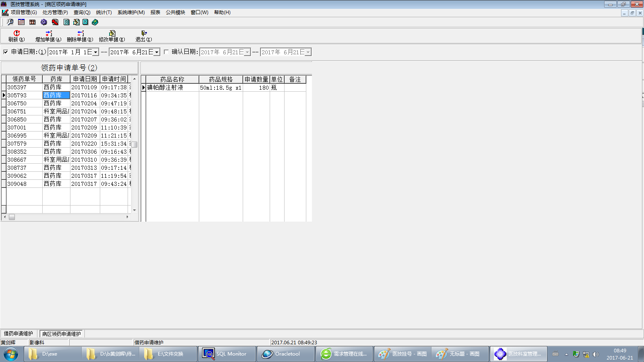
Task: Expand the 申请日期 end date dropdown
Action: point(157,52)
